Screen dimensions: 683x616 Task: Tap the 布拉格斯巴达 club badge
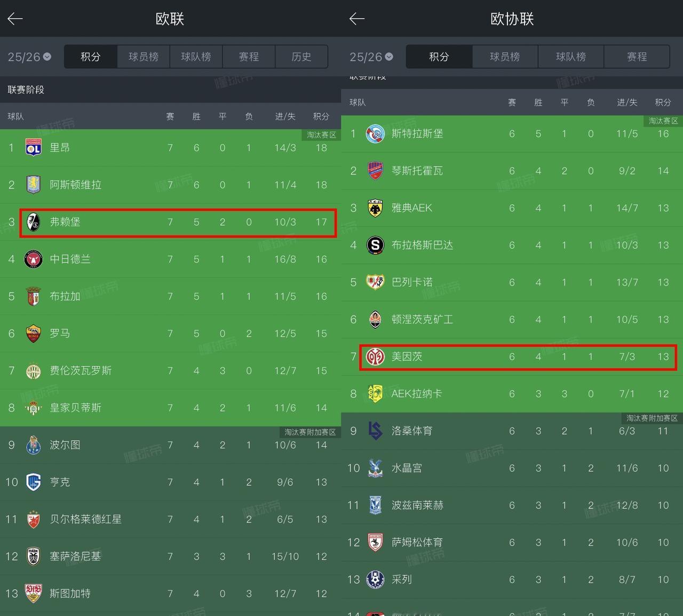click(x=375, y=245)
